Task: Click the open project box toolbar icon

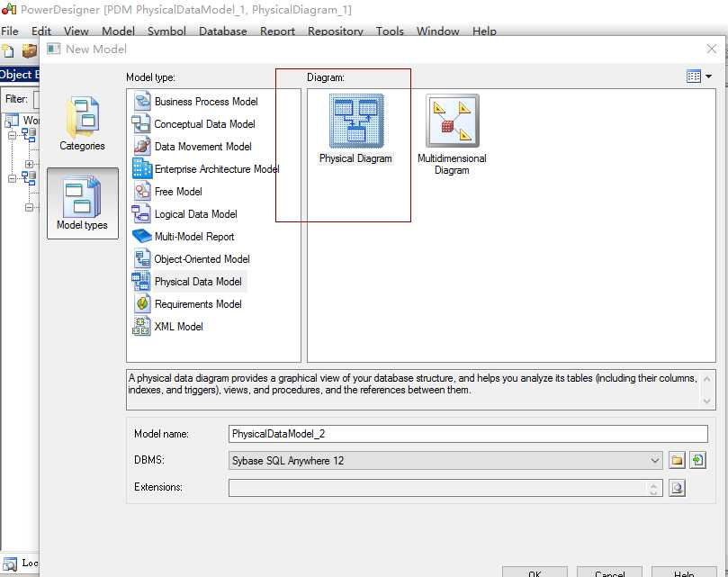Action: click(30, 50)
